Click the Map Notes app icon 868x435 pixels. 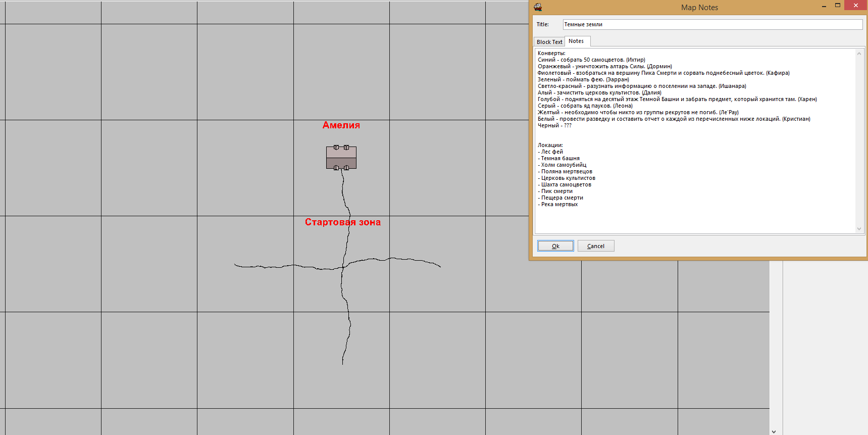point(538,7)
